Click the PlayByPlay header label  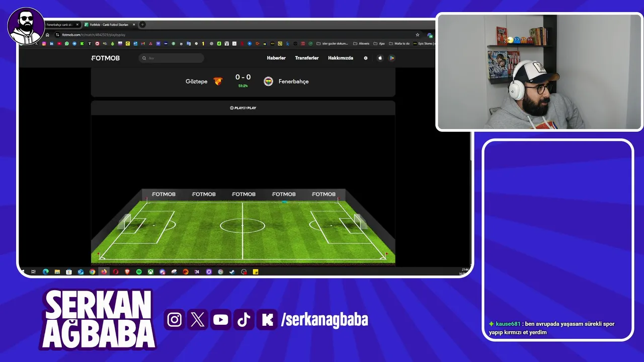click(243, 108)
